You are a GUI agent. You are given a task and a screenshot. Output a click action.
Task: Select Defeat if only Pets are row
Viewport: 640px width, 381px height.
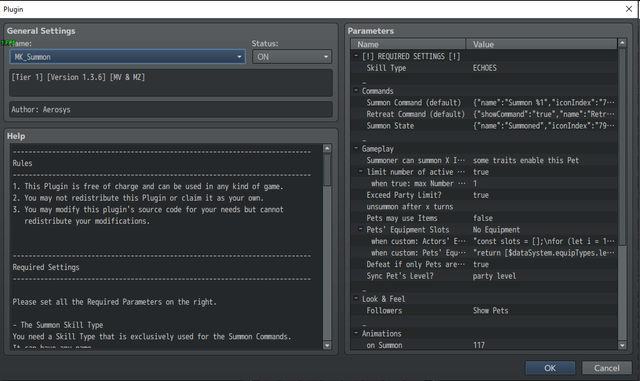(484, 264)
